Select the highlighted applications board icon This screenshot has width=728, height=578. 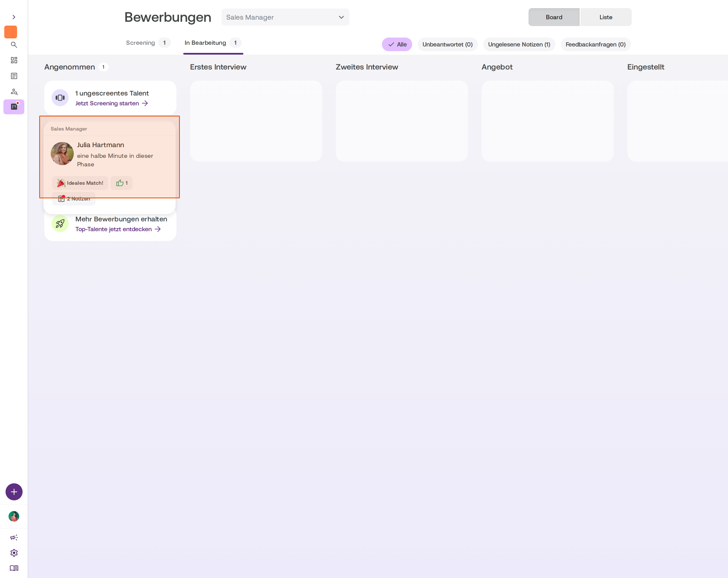(x=14, y=107)
